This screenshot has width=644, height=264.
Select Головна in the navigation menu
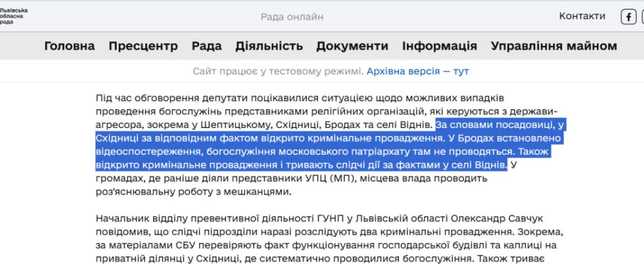[70, 46]
